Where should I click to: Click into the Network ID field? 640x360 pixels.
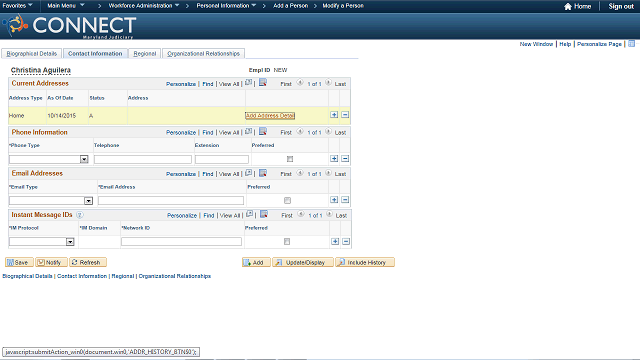(x=181, y=242)
